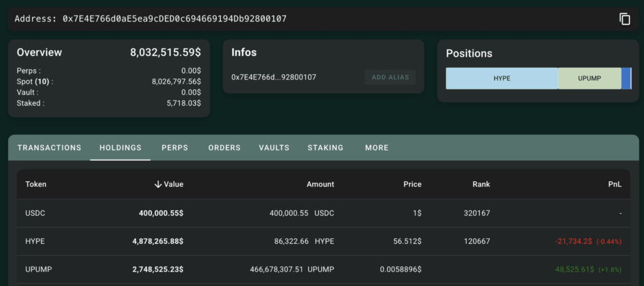Click the dark blue segment in Positions bar
This screenshot has height=286, width=644.
pyautogui.click(x=626, y=79)
